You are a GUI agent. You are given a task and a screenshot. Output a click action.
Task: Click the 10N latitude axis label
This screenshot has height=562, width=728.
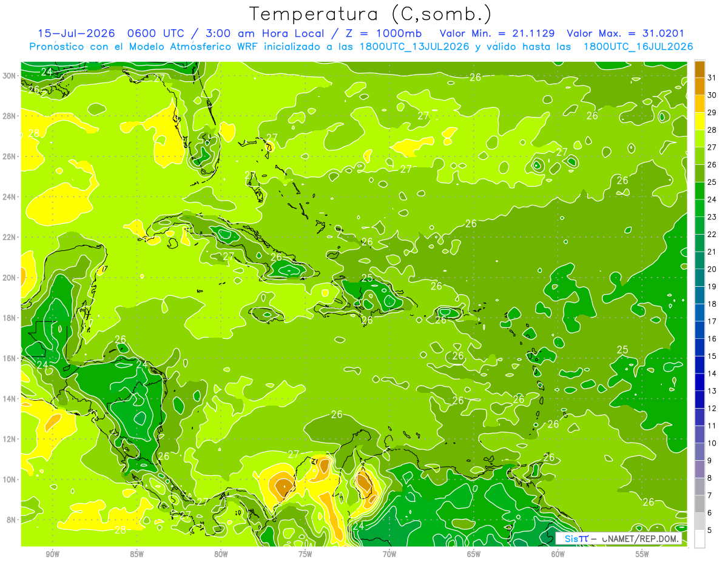(9, 479)
